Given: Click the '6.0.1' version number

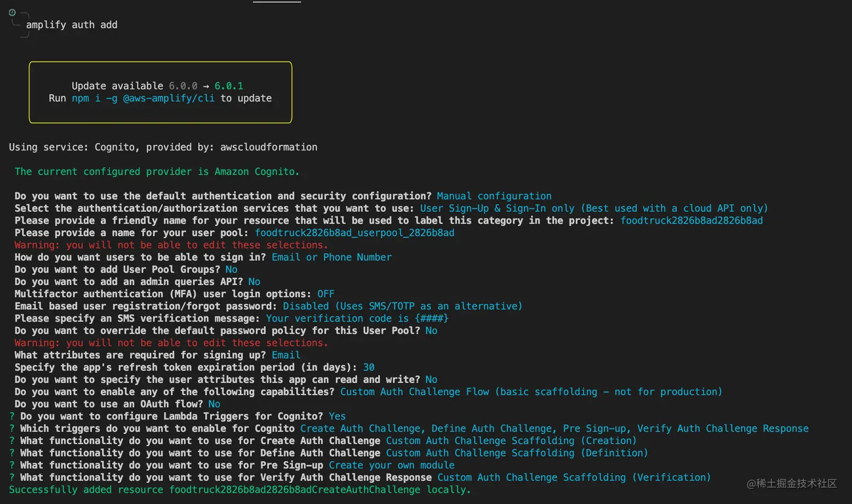Looking at the screenshot, I should tap(229, 86).
